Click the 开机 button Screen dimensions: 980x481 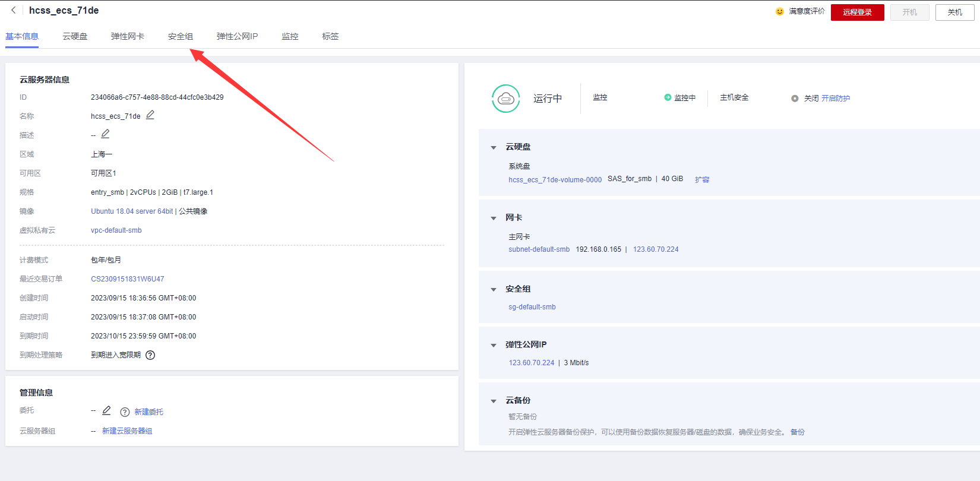tap(910, 12)
